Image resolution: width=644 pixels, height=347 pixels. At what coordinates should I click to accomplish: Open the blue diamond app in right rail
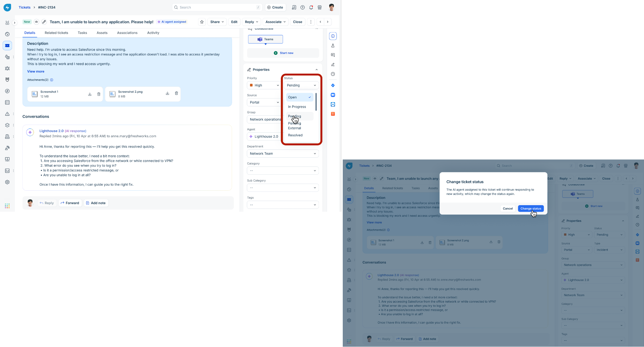point(333,86)
